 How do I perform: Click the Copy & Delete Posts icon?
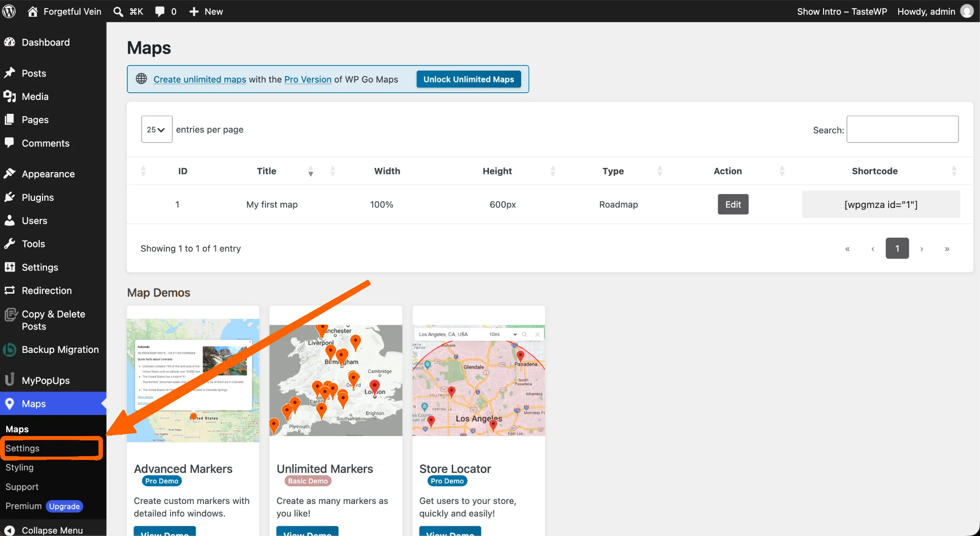(x=11, y=315)
